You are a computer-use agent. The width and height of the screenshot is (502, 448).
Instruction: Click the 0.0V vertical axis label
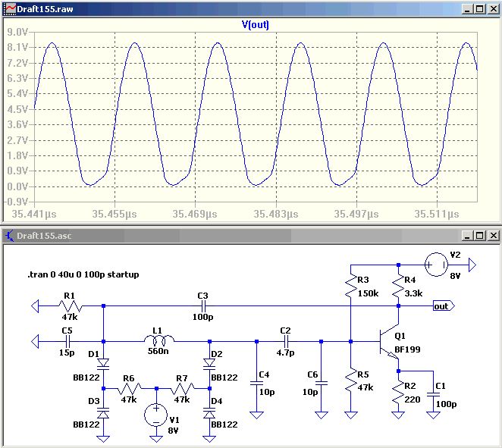17,186
